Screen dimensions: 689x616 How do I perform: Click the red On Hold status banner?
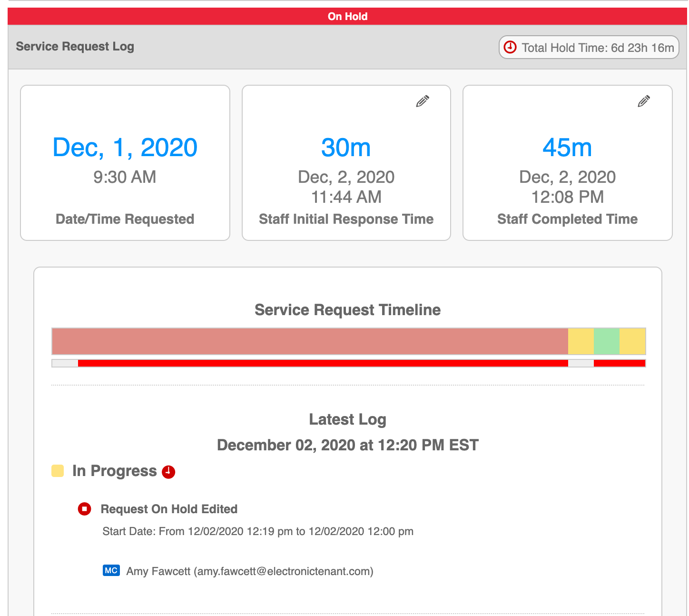click(347, 16)
